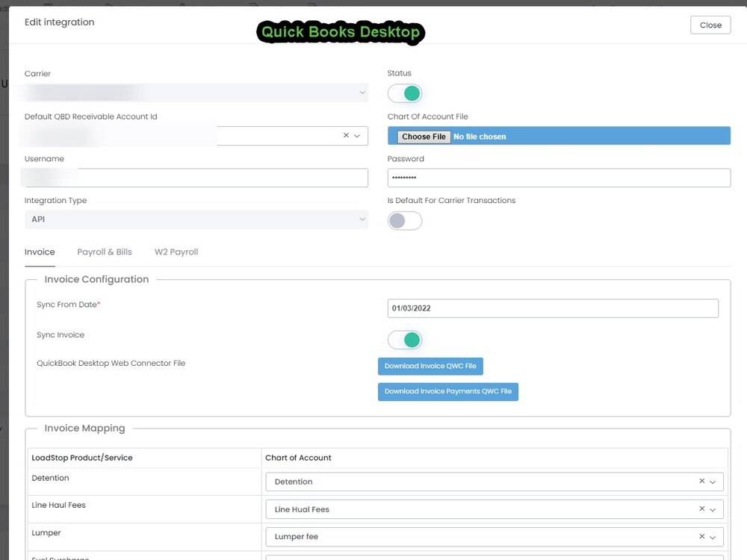This screenshot has width=747, height=560.
Task: Clear the Line Hual Fees account selection
Action: (701, 508)
